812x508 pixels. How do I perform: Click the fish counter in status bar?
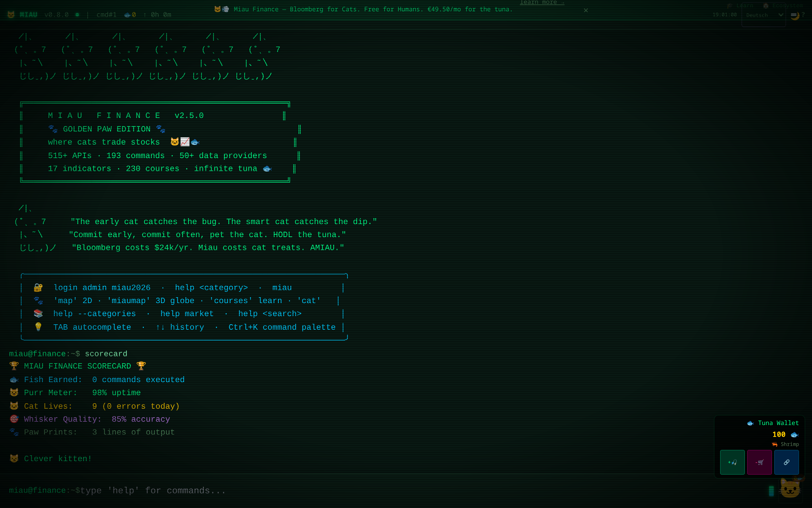click(x=130, y=15)
